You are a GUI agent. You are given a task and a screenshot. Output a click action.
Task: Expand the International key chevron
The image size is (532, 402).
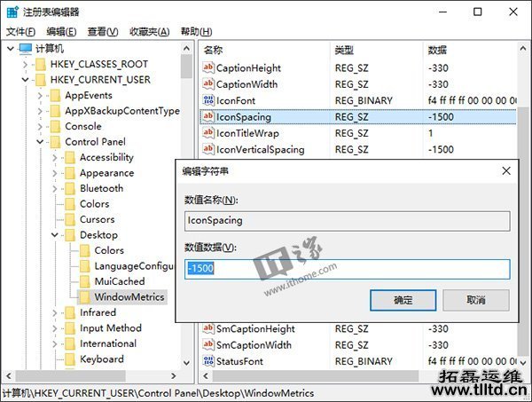(55, 343)
